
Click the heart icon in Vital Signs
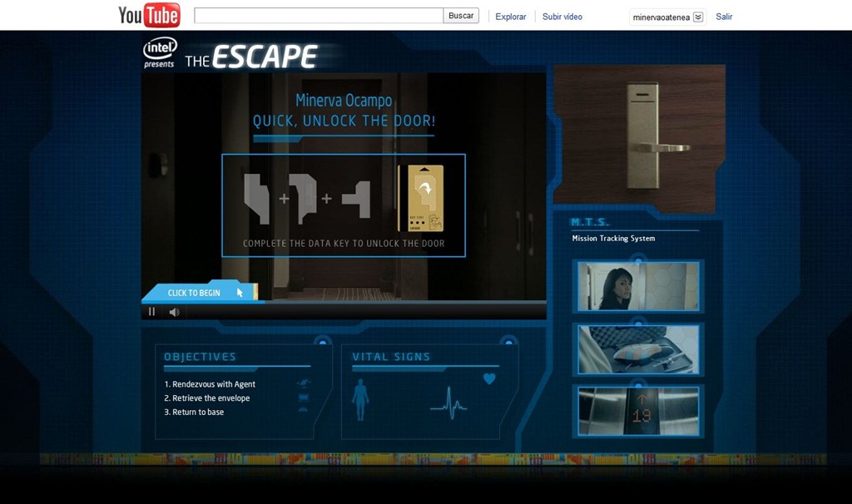pos(489,379)
